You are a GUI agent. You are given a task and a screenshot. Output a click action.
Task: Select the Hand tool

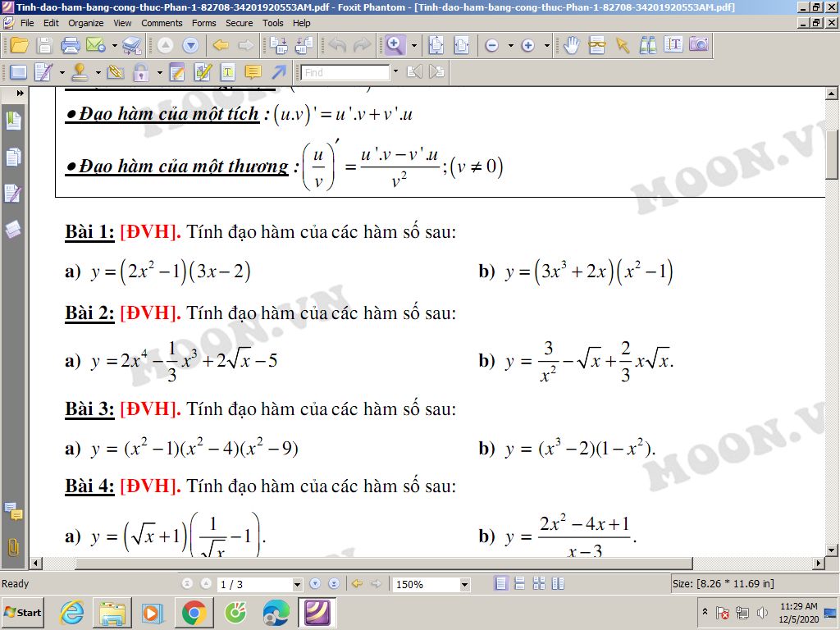tap(572, 46)
